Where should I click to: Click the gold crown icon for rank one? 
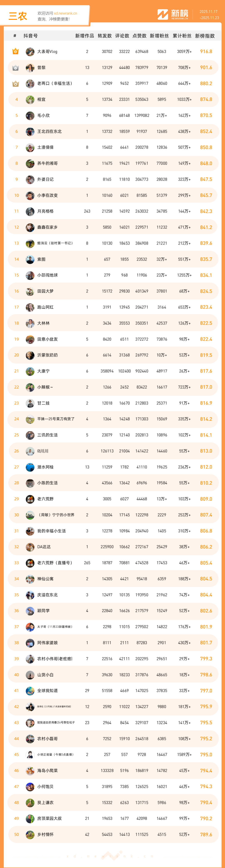pos(15,52)
